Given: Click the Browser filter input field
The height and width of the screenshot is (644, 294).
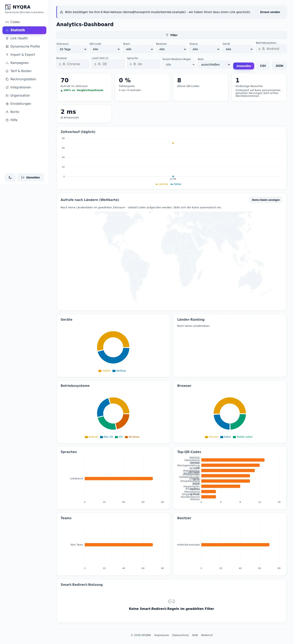Looking at the screenshot, I should click(73, 64).
